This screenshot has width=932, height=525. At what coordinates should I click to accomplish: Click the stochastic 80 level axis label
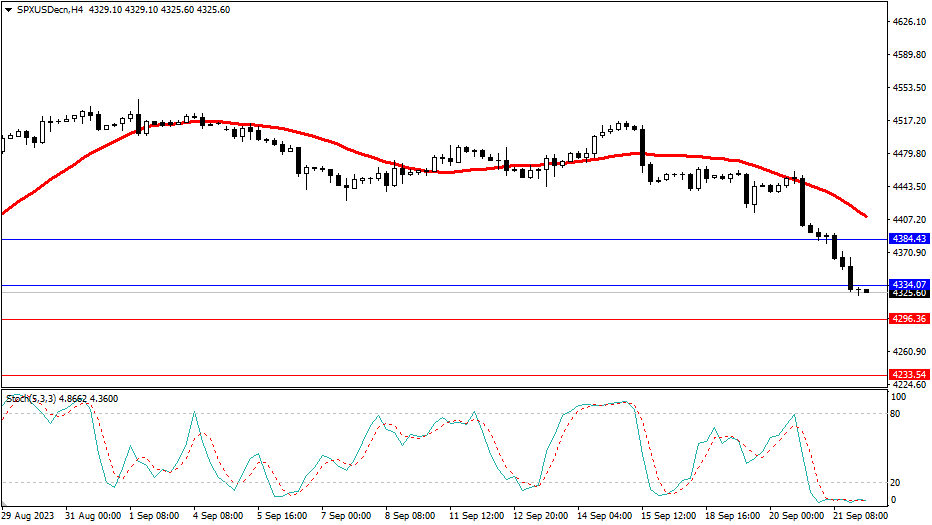click(897, 413)
